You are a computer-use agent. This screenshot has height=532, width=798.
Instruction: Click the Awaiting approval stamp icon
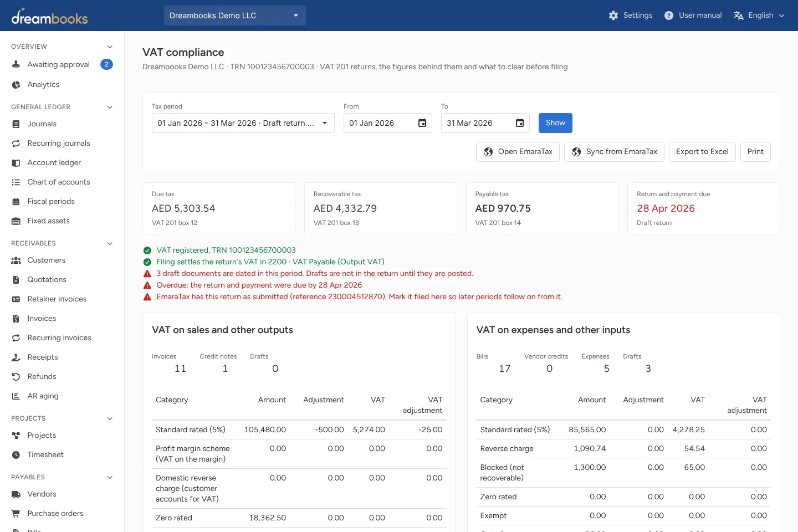coord(16,64)
